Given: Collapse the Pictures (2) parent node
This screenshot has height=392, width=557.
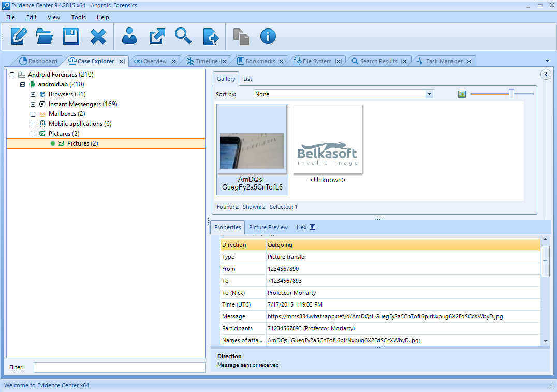Looking at the screenshot, I should 33,134.
